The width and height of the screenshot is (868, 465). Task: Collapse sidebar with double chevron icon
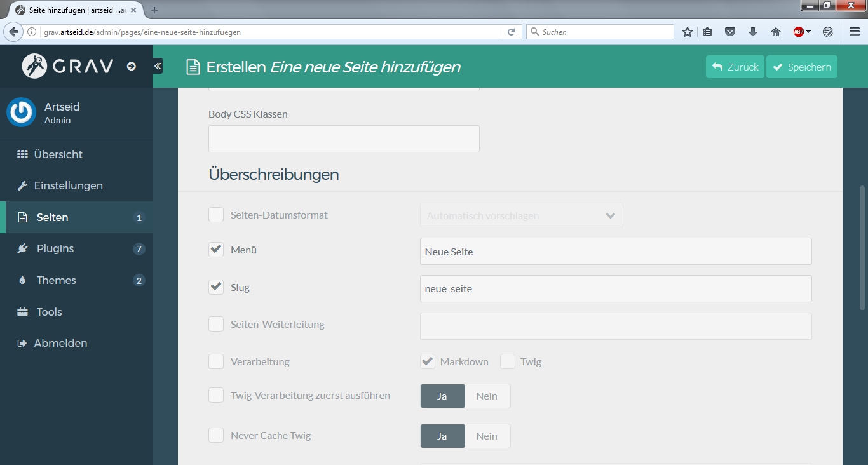(x=158, y=66)
